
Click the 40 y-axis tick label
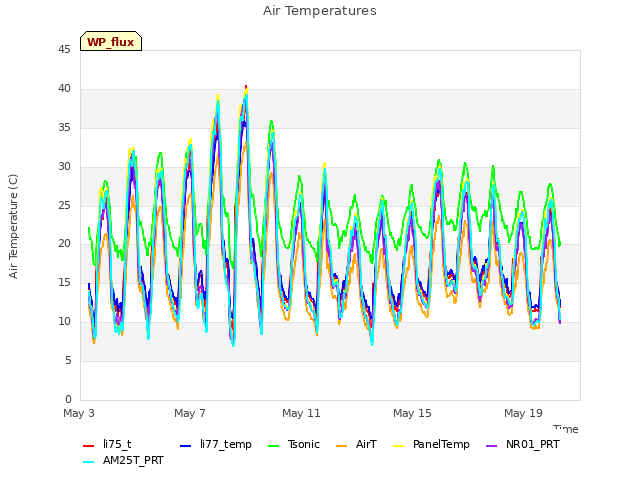[x=64, y=89]
